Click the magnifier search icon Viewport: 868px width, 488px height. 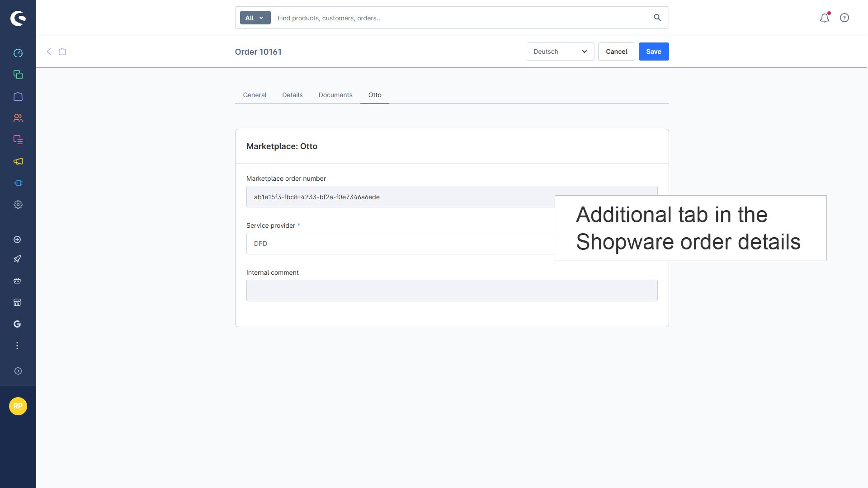pyautogui.click(x=657, y=18)
